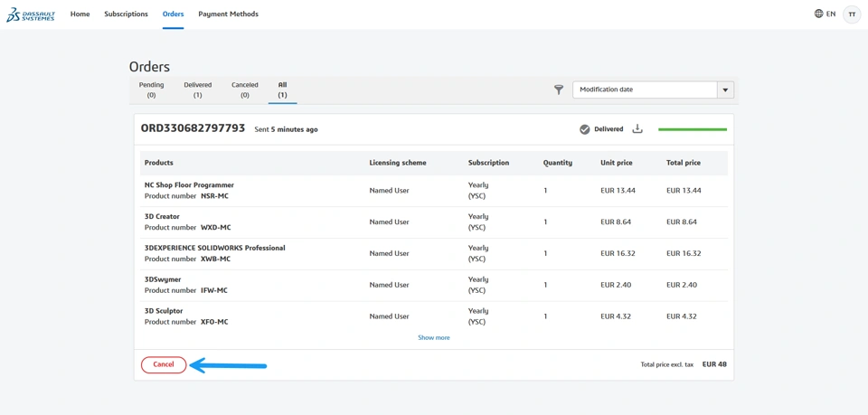868x415 pixels.
Task: Select the All orders tab
Action: 282,90
